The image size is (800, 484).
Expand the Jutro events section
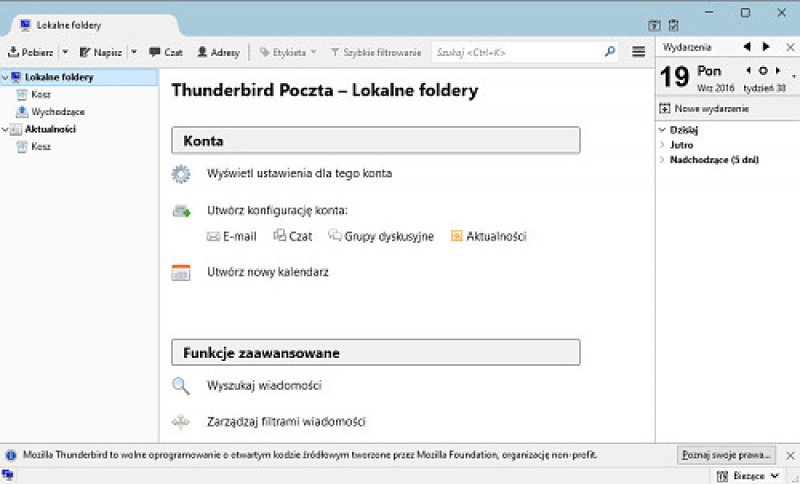[662, 145]
